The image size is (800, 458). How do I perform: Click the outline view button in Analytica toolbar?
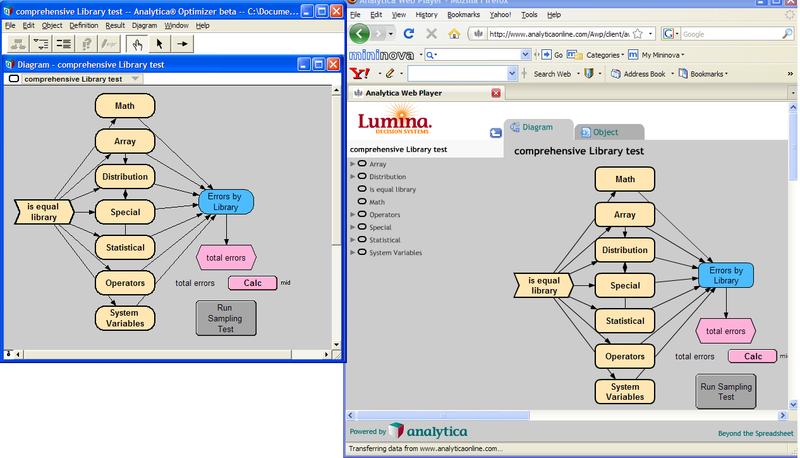click(x=41, y=44)
